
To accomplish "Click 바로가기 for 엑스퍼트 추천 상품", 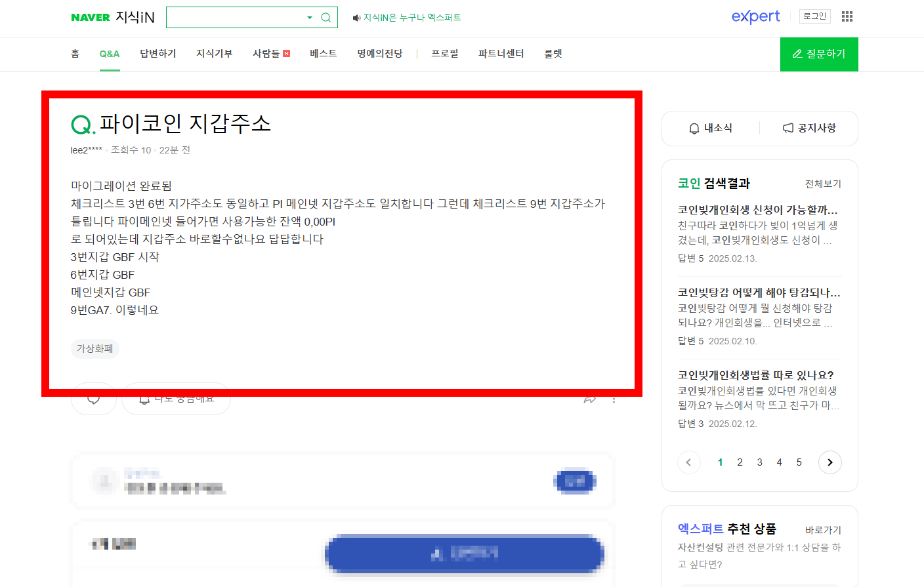I will [823, 530].
